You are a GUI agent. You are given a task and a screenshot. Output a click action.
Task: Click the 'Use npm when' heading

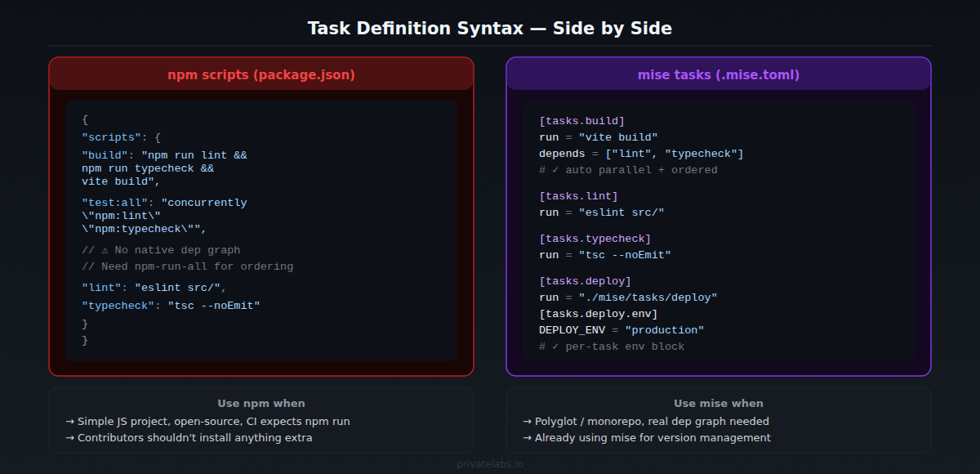(x=261, y=403)
